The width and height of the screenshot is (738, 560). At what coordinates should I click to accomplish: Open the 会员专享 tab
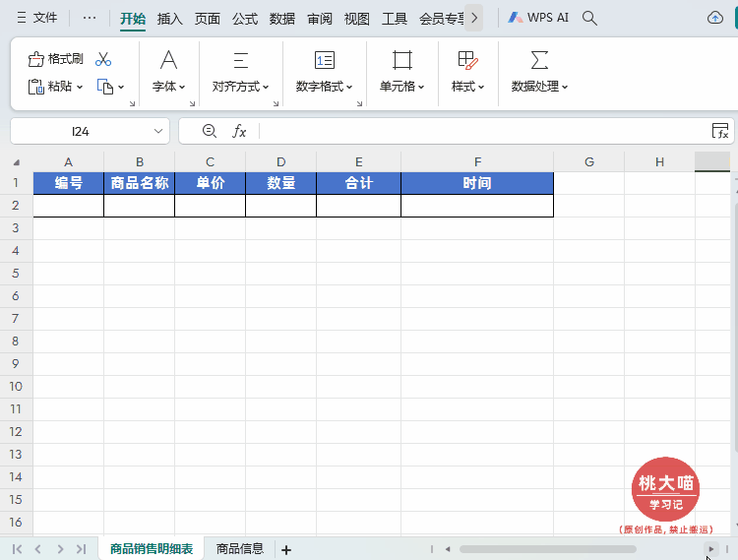(441, 19)
